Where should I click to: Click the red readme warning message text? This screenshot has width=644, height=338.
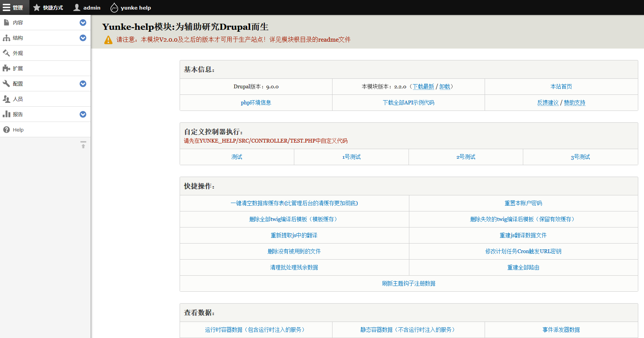point(234,40)
